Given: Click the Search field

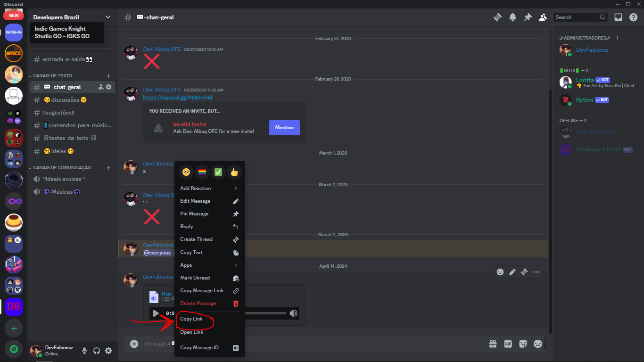Looking at the screenshot, I should (x=580, y=17).
